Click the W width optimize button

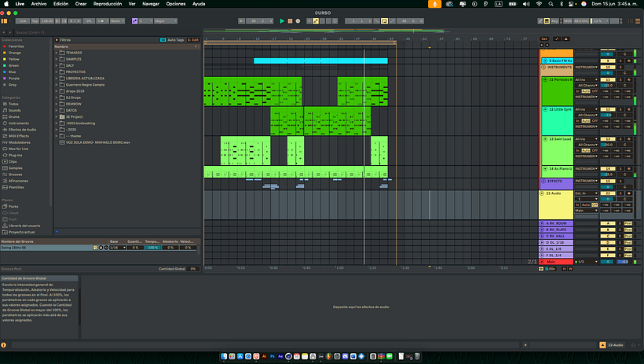(570, 269)
